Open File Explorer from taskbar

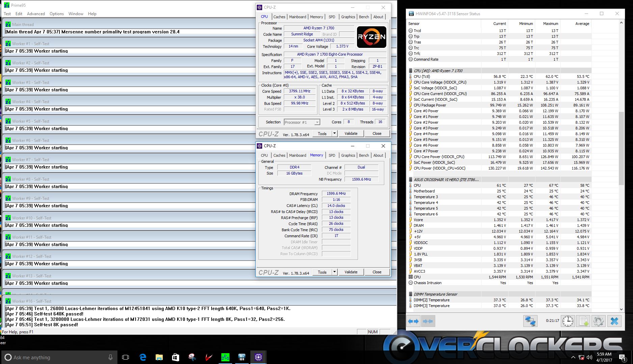point(159,357)
